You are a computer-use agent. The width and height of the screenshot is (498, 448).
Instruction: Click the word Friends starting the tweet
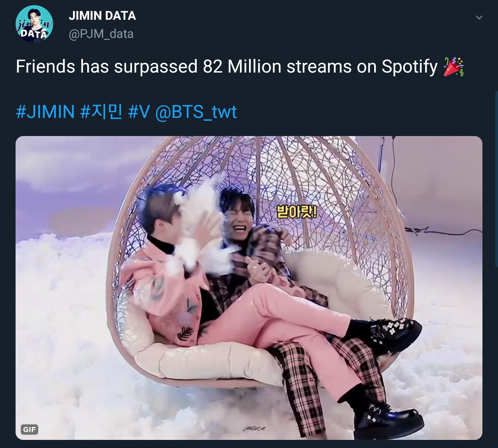[x=45, y=67]
